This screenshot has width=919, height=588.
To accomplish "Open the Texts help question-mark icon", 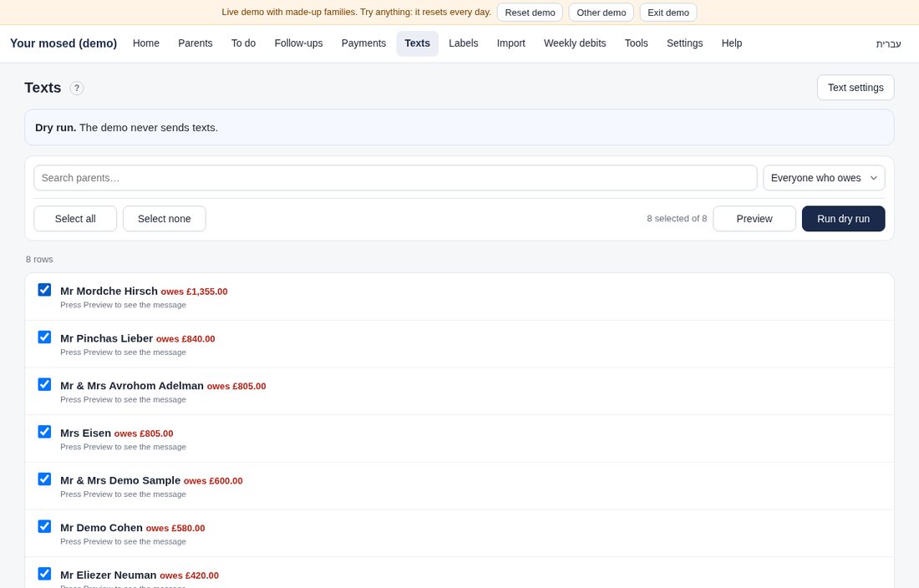I will click(x=77, y=88).
